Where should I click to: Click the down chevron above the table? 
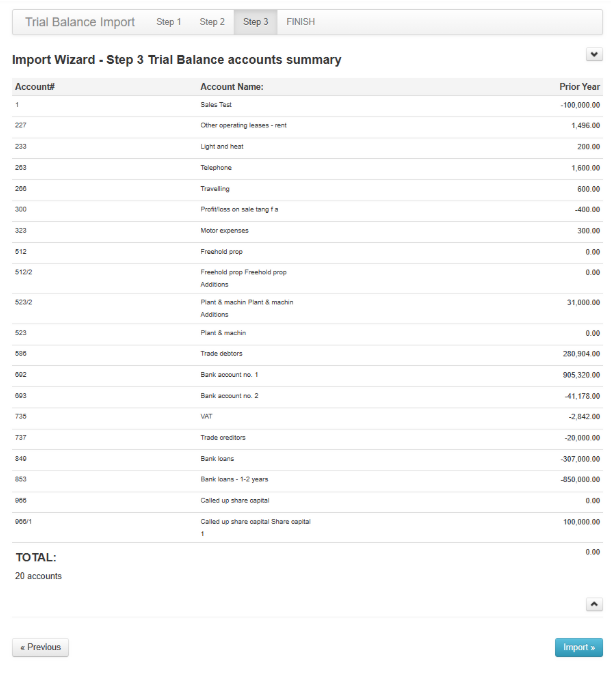click(593, 54)
